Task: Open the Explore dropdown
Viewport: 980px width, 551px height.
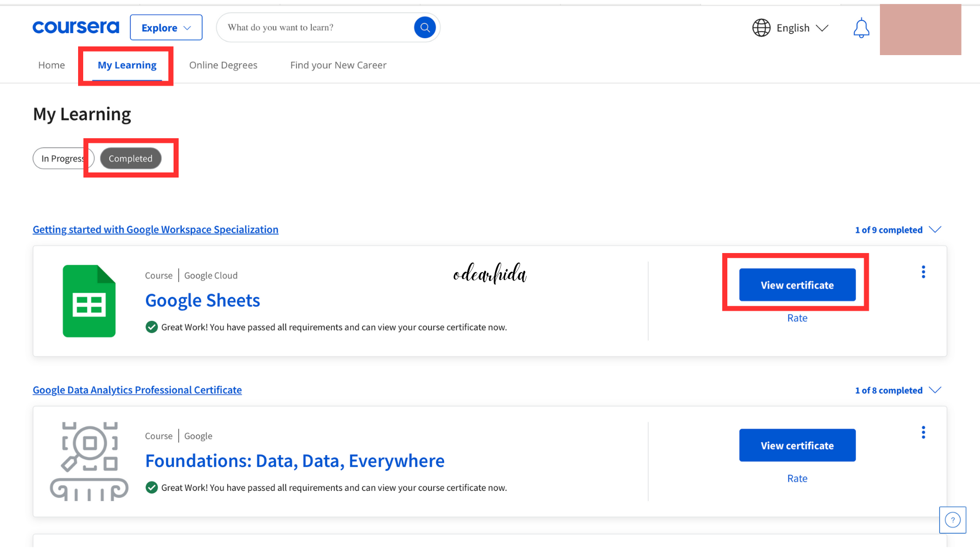Action: pyautogui.click(x=166, y=28)
